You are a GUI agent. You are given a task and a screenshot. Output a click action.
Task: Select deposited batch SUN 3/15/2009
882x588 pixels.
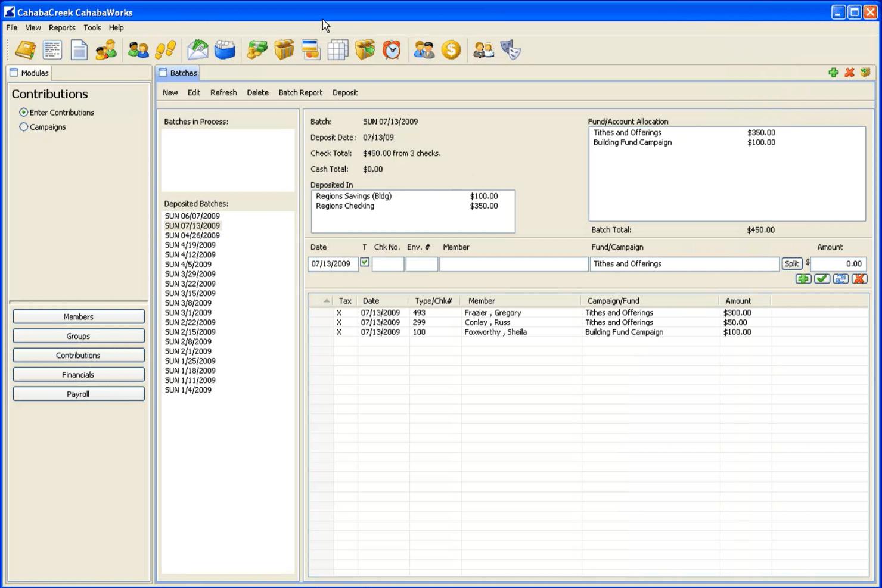point(190,293)
